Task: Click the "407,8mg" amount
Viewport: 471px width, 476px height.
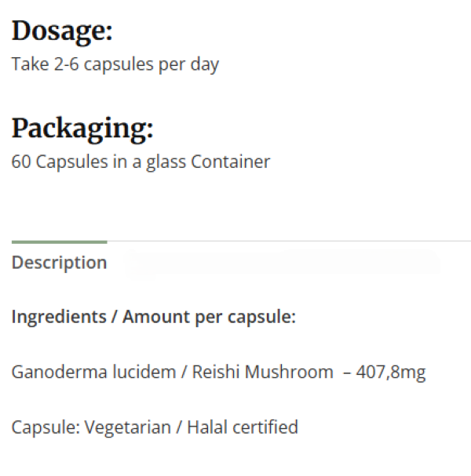Action: [x=391, y=372]
